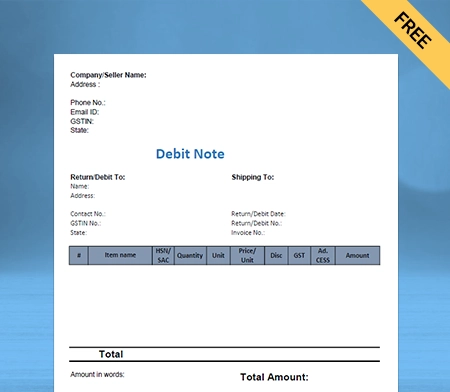Click the Amount in words field
Image resolution: width=450 pixels, height=392 pixels.
(x=97, y=374)
